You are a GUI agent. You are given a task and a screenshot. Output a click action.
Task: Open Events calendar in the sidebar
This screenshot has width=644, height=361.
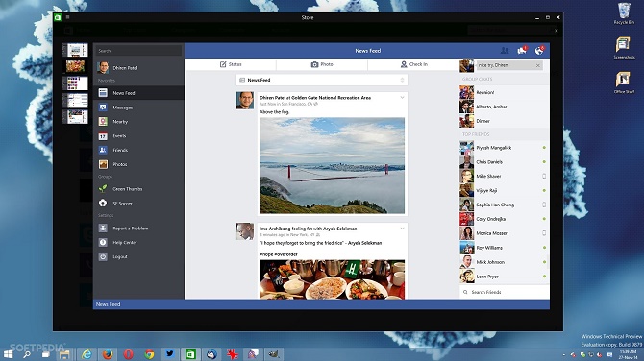coord(138,135)
